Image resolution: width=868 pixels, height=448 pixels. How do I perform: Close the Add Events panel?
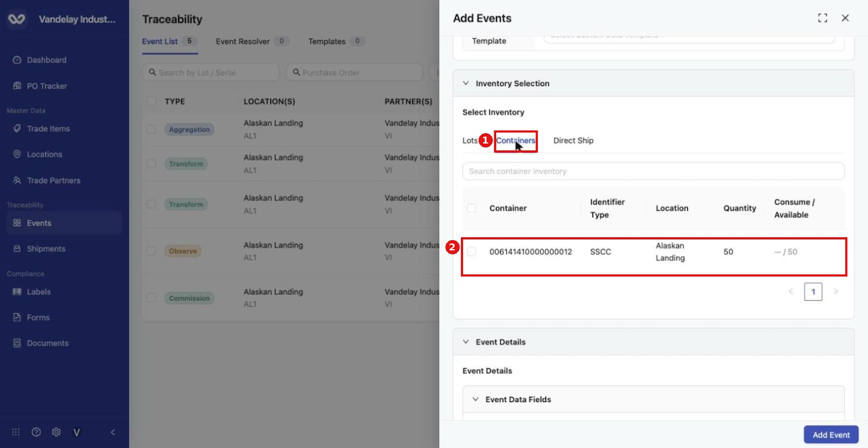[845, 18]
